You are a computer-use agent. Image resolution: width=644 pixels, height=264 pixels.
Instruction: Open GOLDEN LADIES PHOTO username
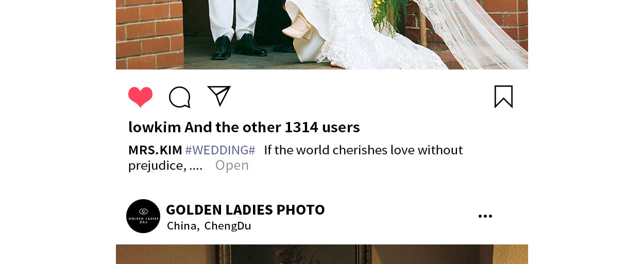click(x=245, y=210)
